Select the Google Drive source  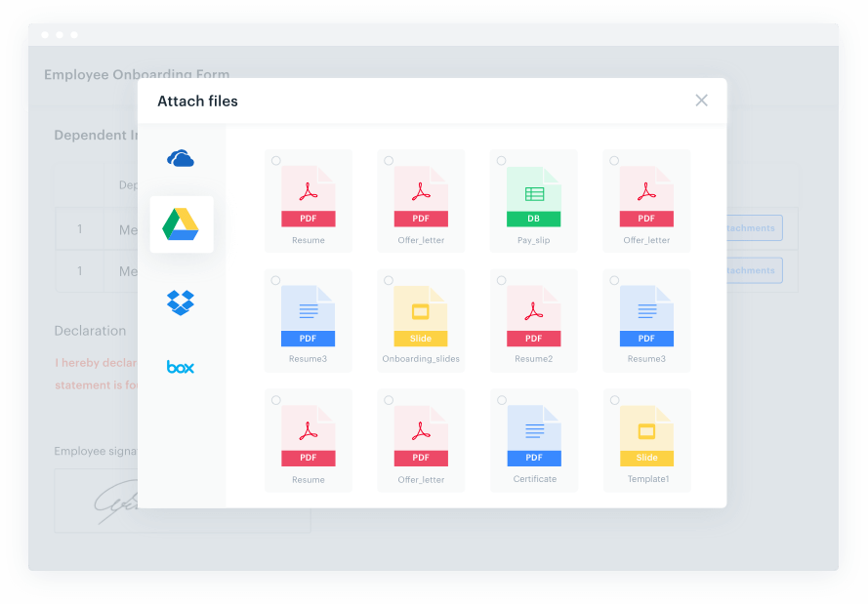click(x=181, y=224)
